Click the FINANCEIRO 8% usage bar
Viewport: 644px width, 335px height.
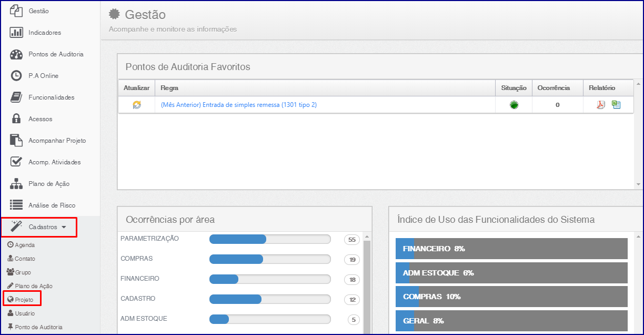(x=511, y=249)
